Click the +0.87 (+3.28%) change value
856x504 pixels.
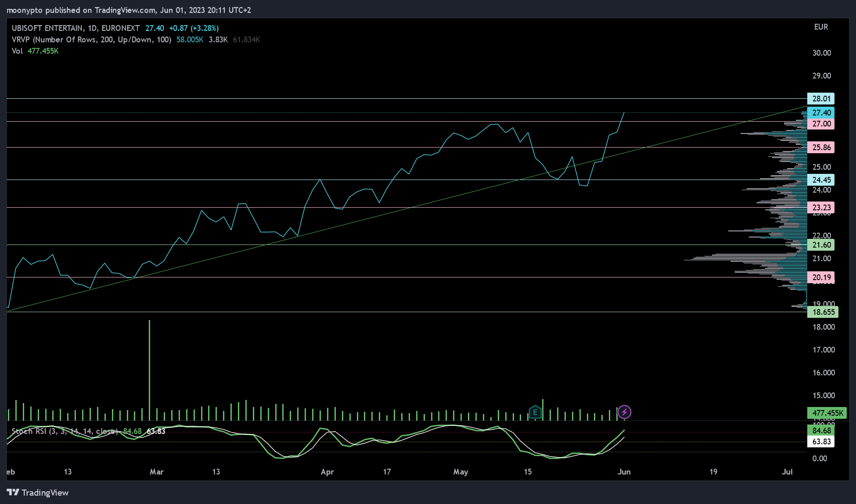[194, 28]
